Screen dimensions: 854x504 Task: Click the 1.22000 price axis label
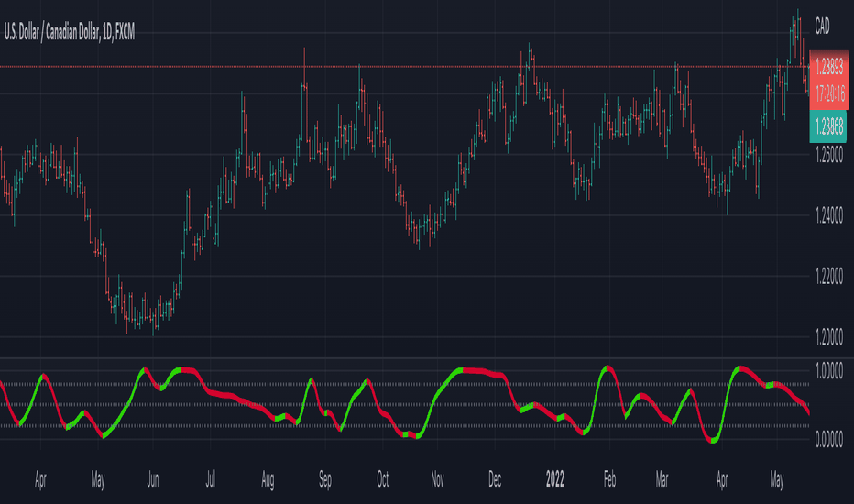(829, 277)
